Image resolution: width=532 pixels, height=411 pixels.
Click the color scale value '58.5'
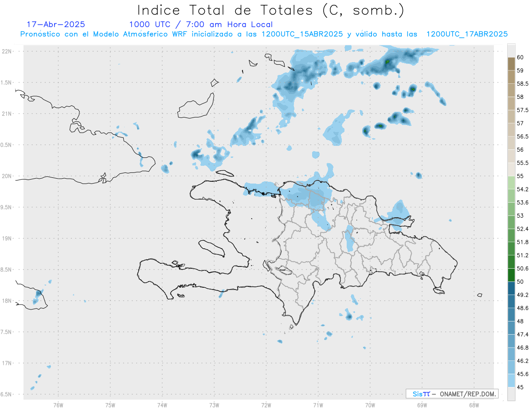522,83
